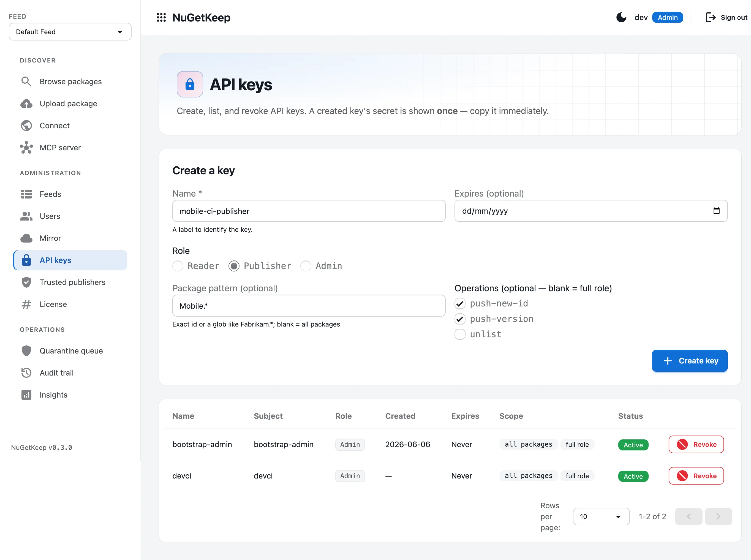Click the API keys lock icon in sidebar
Image resolution: width=751 pixels, height=560 pixels.
pyautogui.click(x=26, y=260)
